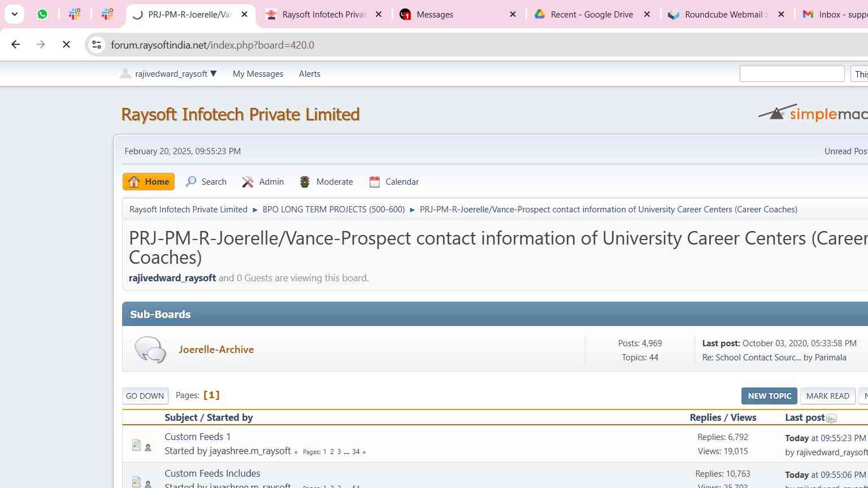Switch to the Raysoft Infotech Private tab
The width and height of the screenshot is (868, 488).
324,15
